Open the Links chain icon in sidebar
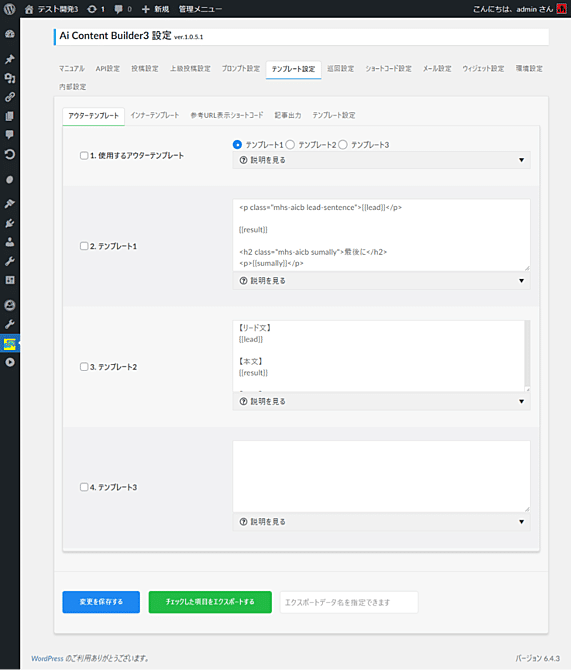This screenshot has height=670, width=571. (10, 97)
